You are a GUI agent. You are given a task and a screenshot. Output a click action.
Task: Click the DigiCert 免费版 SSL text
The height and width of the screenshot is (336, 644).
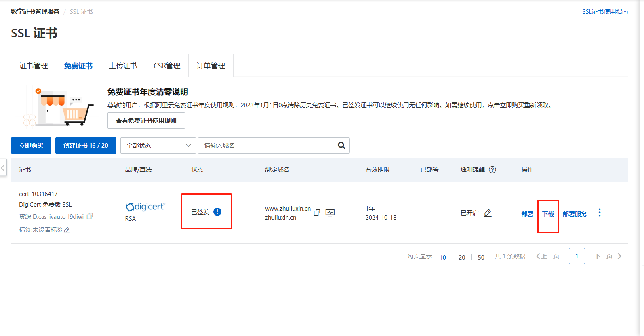point(45,205)
